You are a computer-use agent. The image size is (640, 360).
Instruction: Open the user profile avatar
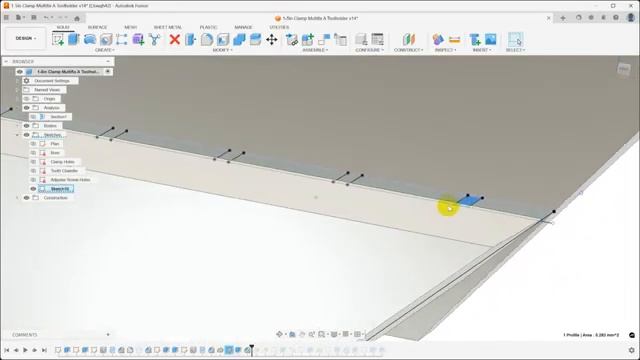pyautogui.click(x=631, y=18)
